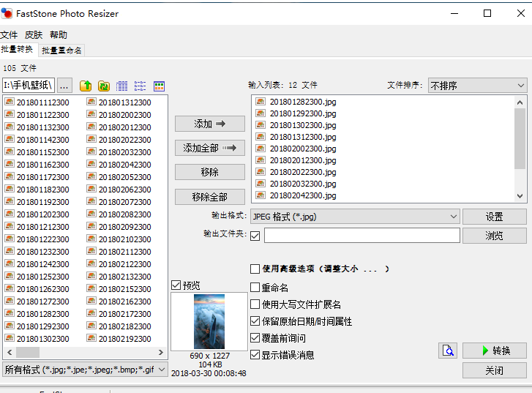Toggle the 预览 preview checkbox

pos(176,285)
